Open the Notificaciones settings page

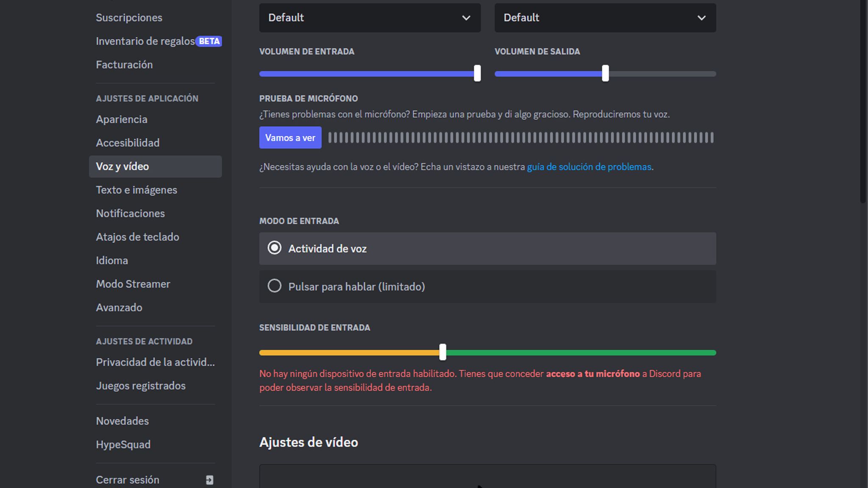130,213
